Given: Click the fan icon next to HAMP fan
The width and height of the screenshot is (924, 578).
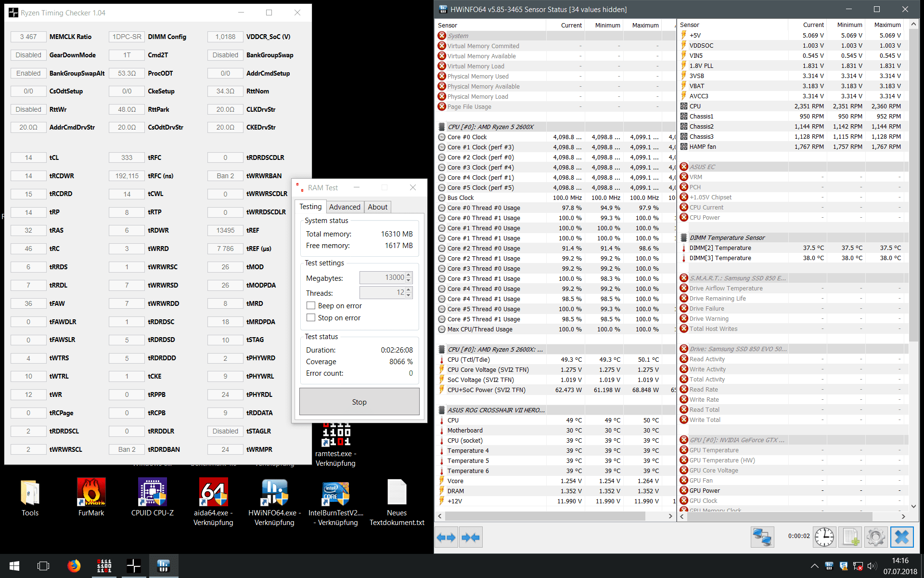Looking at the screenshot, I should pyautogui.click(x=684, y=146).
